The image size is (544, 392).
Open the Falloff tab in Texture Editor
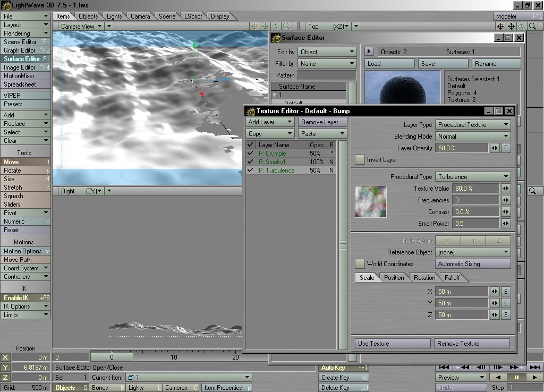(452, 277)
